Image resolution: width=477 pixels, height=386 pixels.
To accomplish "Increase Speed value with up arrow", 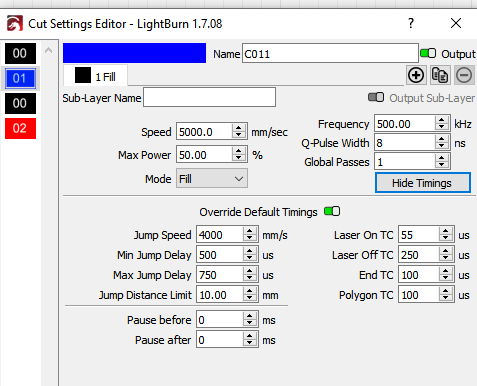I will coord(238,128).
